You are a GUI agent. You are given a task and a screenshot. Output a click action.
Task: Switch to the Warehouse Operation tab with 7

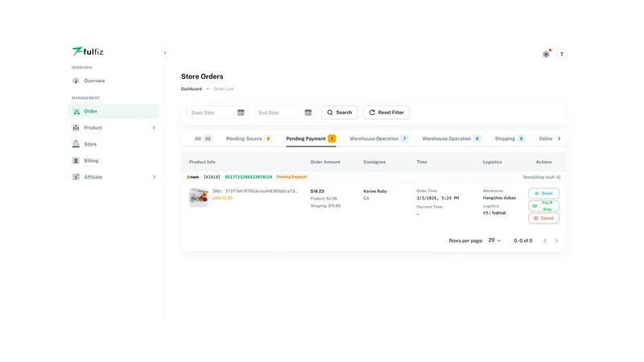(x=378, y=138)
